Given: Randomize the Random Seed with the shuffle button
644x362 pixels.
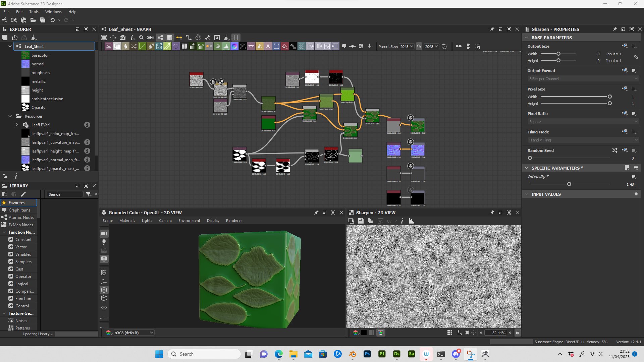Looking at the screenshot, I should click(615, 150).
